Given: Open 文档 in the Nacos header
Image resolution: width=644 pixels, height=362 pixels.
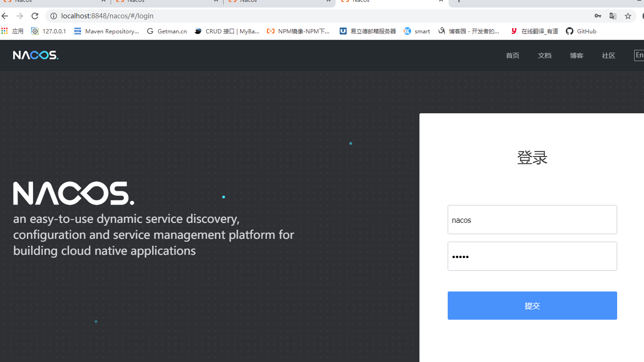Looking at the screenshot, I should (545, 55).
